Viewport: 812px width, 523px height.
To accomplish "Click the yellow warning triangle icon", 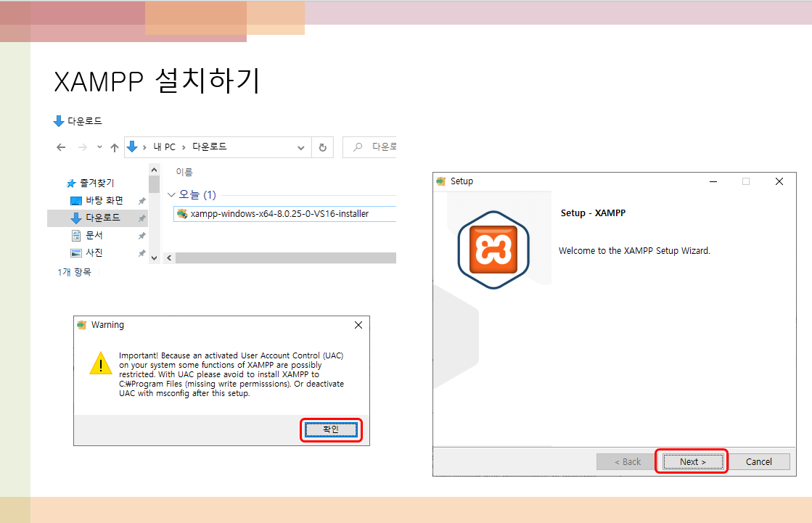I will click(x=100, y=363).
